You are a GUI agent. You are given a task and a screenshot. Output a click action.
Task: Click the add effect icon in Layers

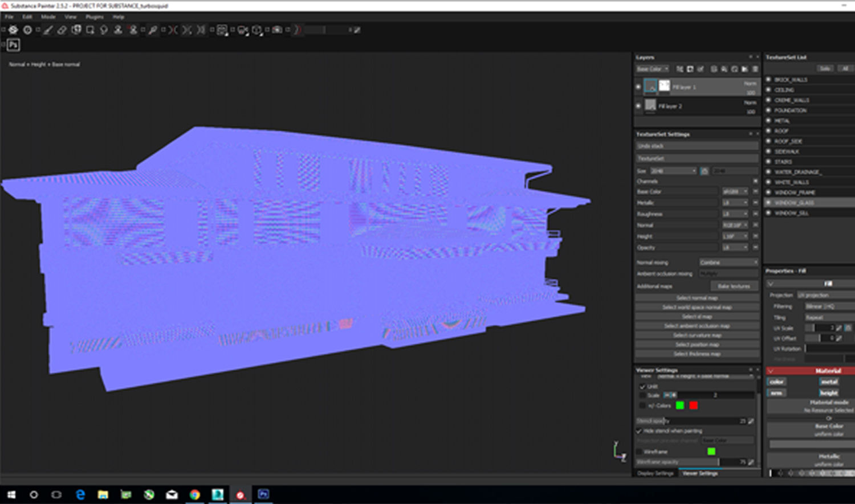(679, 69)
